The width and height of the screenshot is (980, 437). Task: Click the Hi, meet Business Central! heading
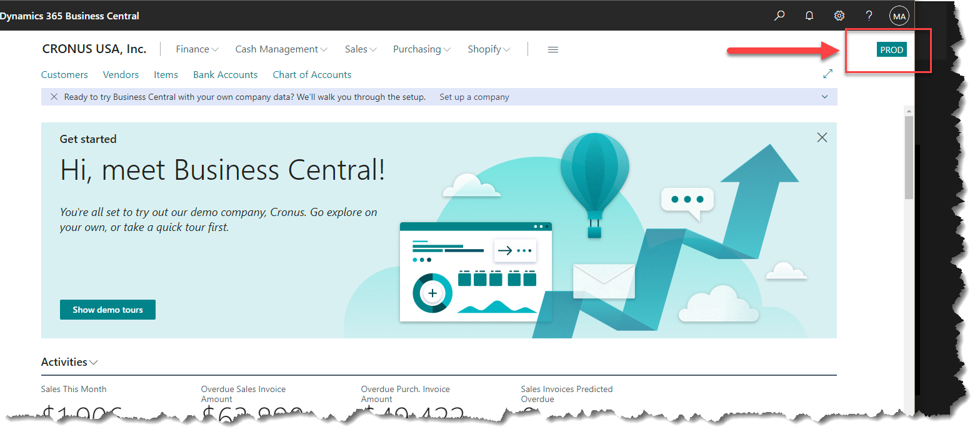click(x=222, y=169)
